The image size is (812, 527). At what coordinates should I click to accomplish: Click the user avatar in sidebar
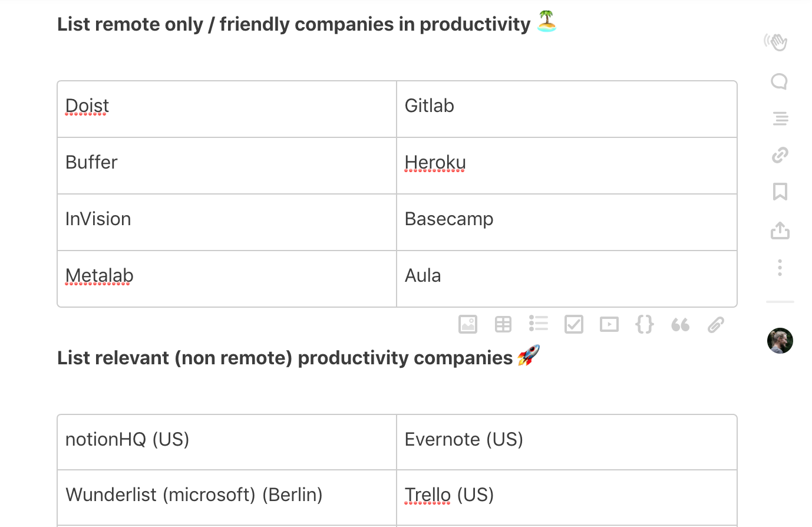coord(780,341)
